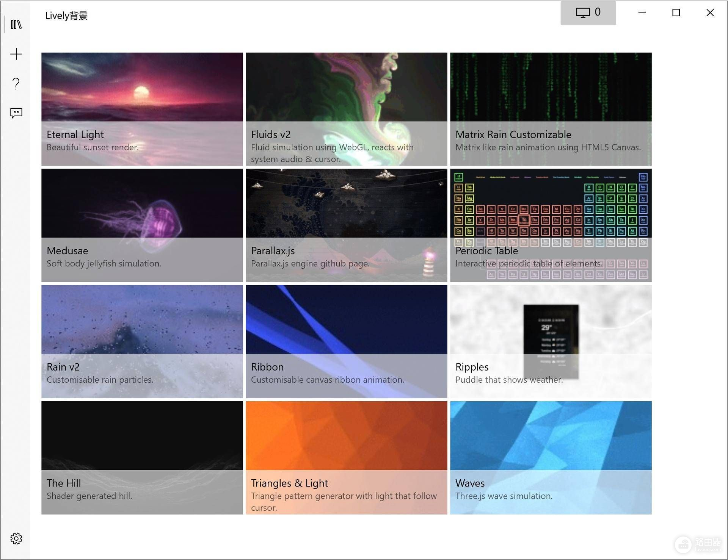Maximize the Lively window
The width and height of the screenshot is (728, 560).
point(676,13)
